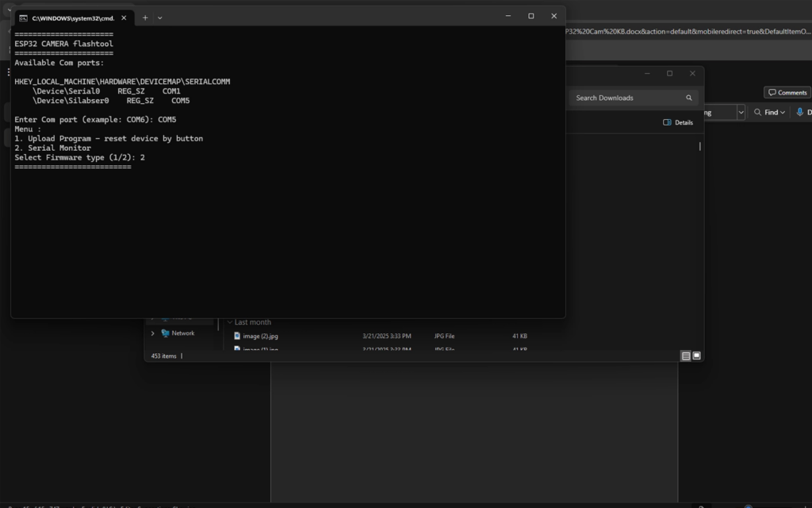Toggle the Details pane in File Explorer
The width and height of the screenshot is (812, 508).
coord(678,122)
